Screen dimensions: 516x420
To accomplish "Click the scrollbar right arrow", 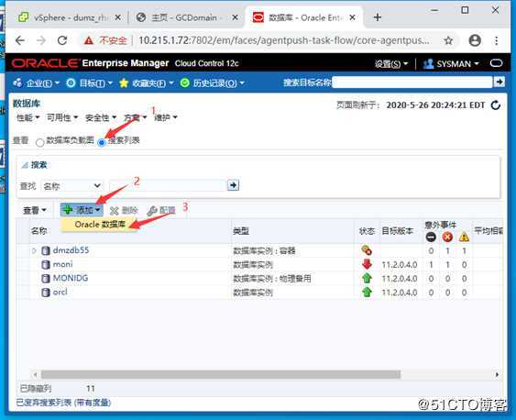I will (x=497, y=374).
